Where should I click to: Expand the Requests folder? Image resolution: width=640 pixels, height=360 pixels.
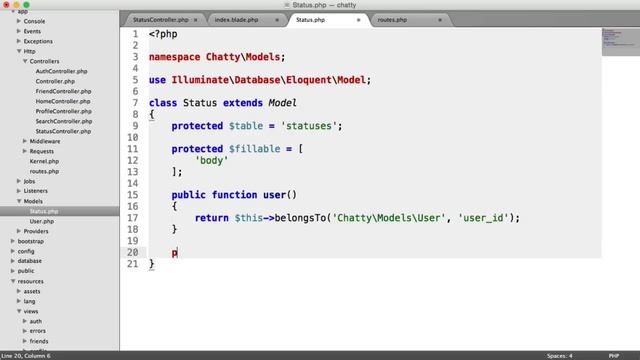tap(25, 151)
